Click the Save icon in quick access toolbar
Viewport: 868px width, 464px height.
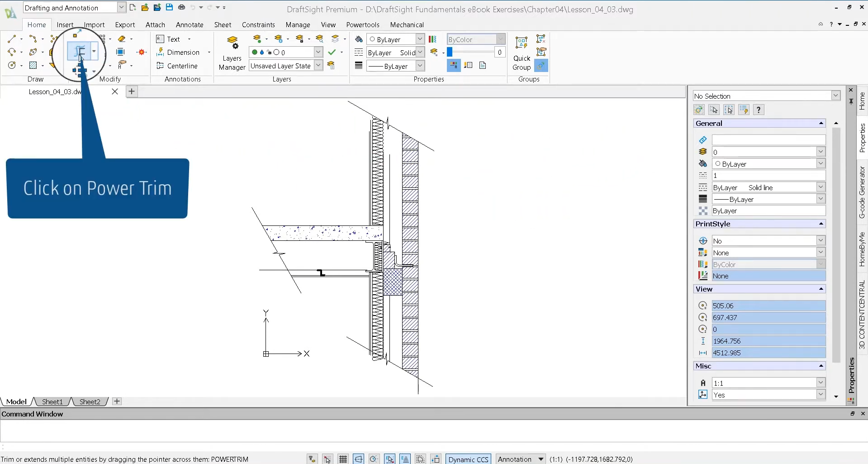coord(169,7)
